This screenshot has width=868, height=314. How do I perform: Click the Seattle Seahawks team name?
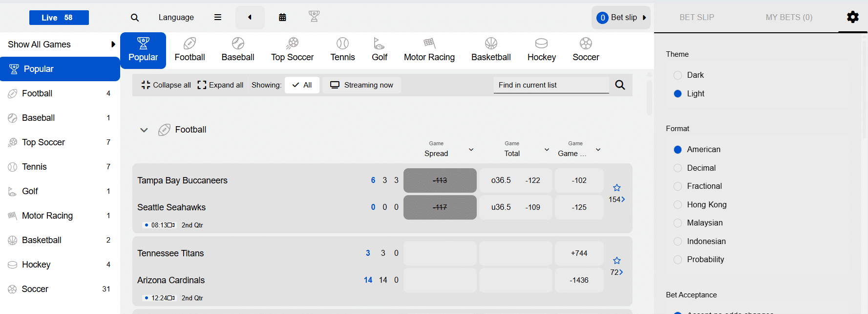click(171, 207)
